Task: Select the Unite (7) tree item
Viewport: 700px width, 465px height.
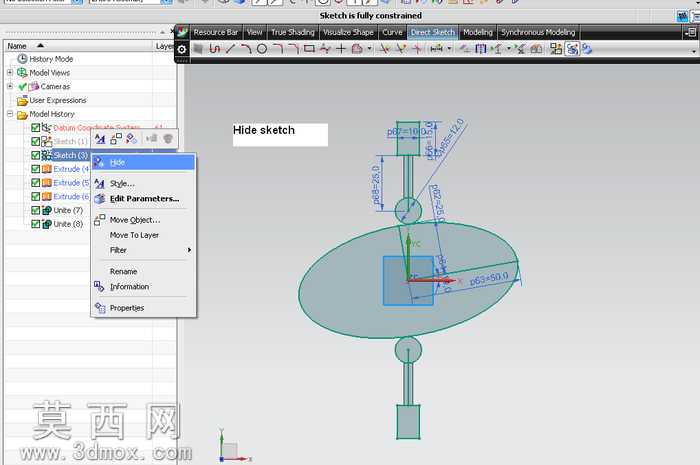Action: pos(68,210)
